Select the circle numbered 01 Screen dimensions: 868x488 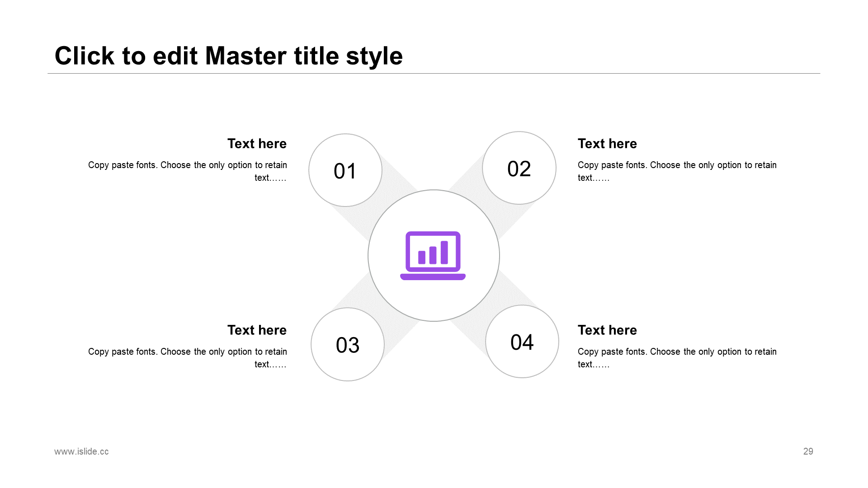coord(345,170)
